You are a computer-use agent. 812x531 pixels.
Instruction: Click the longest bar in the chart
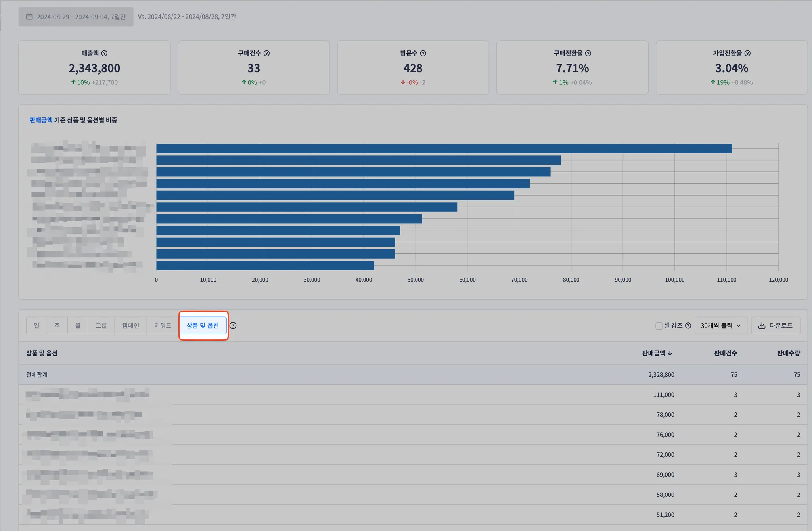click(444, 149)
